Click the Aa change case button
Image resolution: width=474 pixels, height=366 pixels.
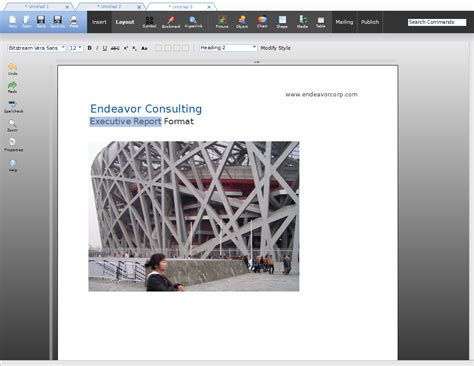(144, 48)
